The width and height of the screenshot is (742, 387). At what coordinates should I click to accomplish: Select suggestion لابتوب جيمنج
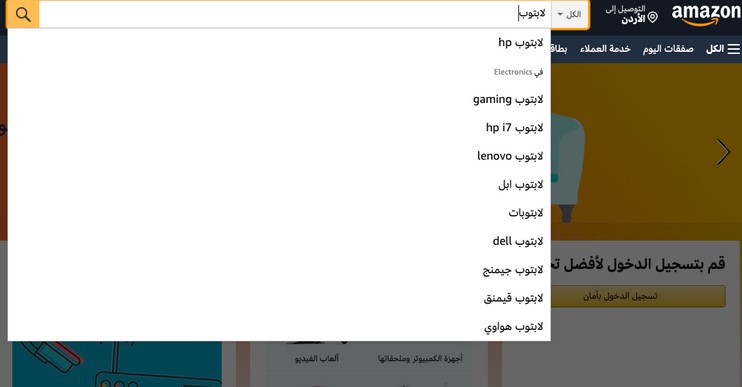(279, 270)
